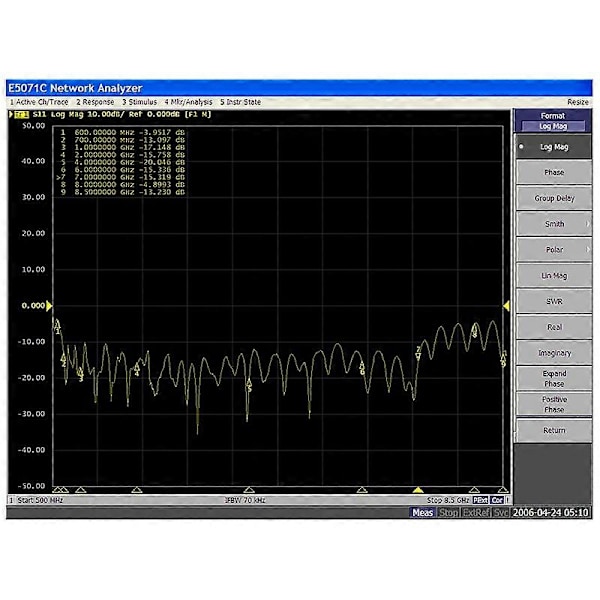Click the 8 GHz marker triangle on the bottom axis

point(474,490)
